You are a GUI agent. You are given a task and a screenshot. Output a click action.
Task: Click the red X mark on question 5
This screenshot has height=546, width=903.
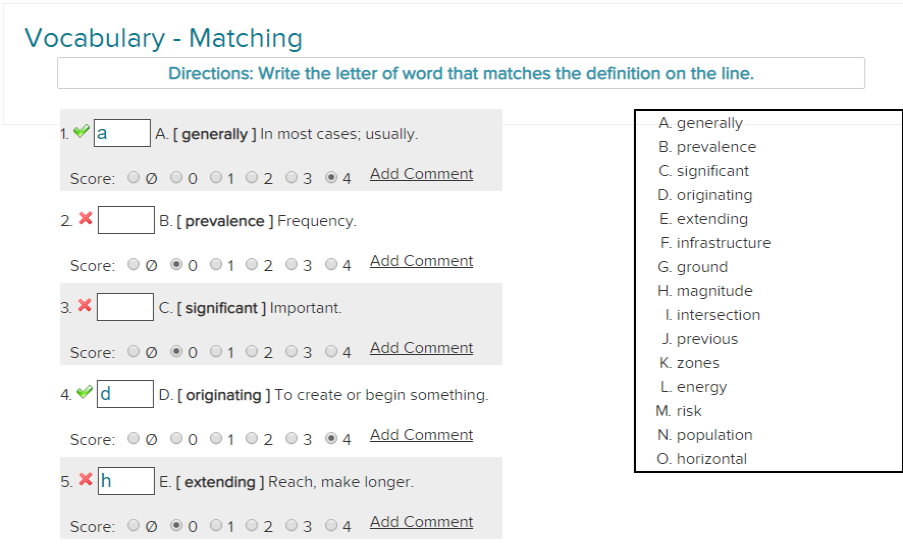click(86, 479)
